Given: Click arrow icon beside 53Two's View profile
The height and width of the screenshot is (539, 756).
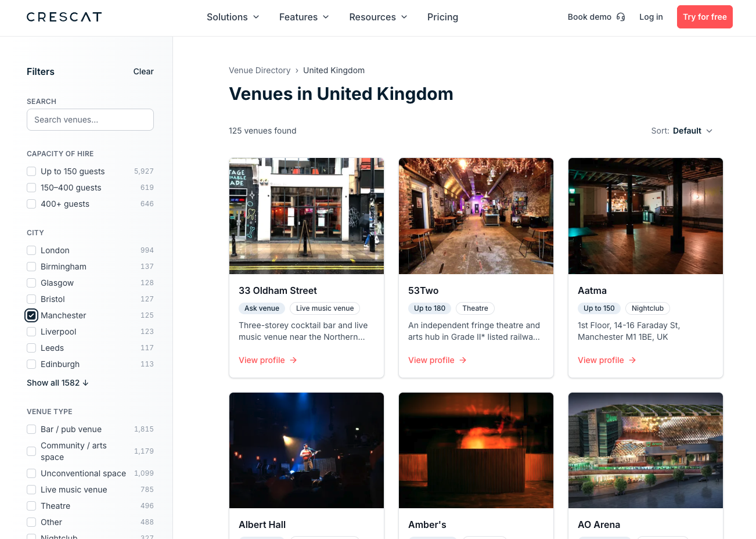Looking at the screenshot, I should pos(463,360).
